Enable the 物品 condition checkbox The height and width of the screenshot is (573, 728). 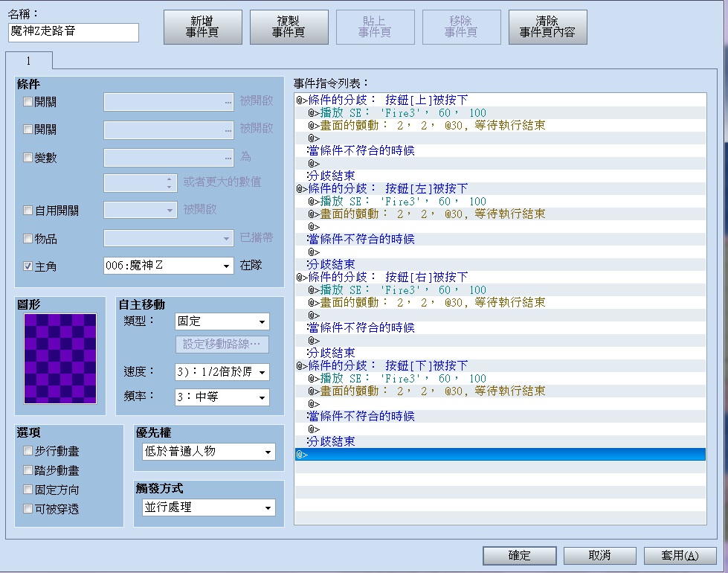(x=28, y=238)
